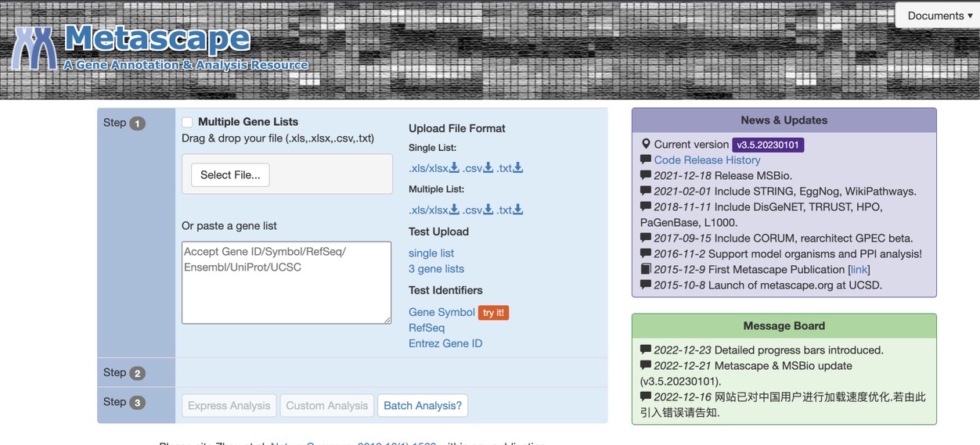Click the 'Or paste a gene list' text
This screenshot has height=445, width=980.
(x=229, y=226)
